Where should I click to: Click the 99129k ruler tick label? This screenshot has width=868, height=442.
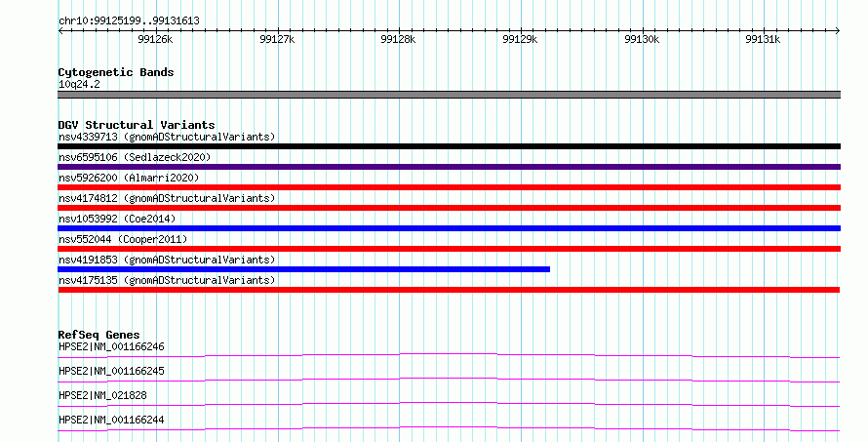(x=520, y=39)
